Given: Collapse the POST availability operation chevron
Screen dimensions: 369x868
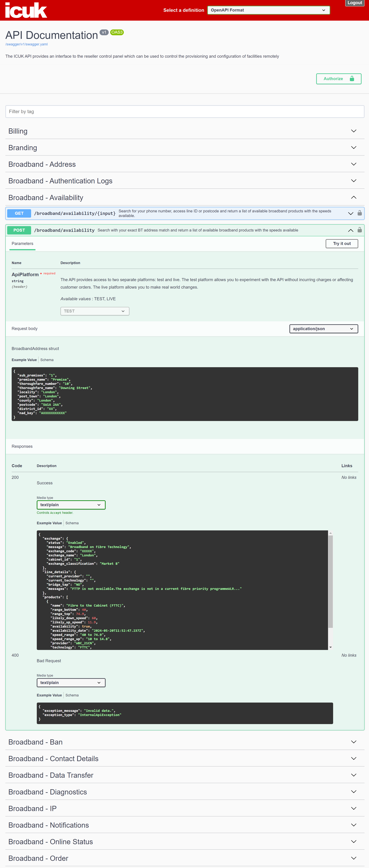Looking at the screenshot, I should 350,230.
